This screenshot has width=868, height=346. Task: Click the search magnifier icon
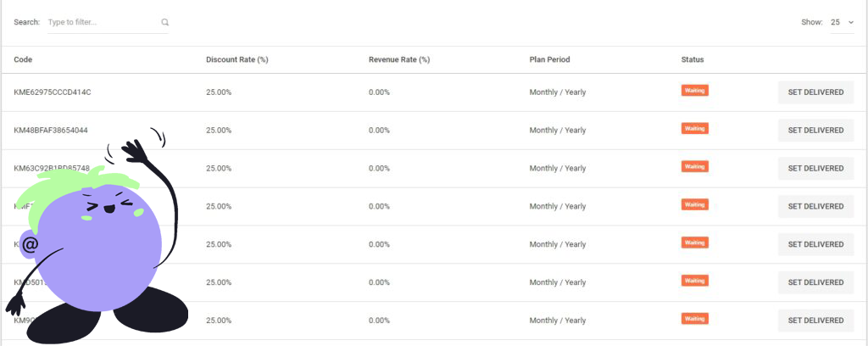point(164,22)
